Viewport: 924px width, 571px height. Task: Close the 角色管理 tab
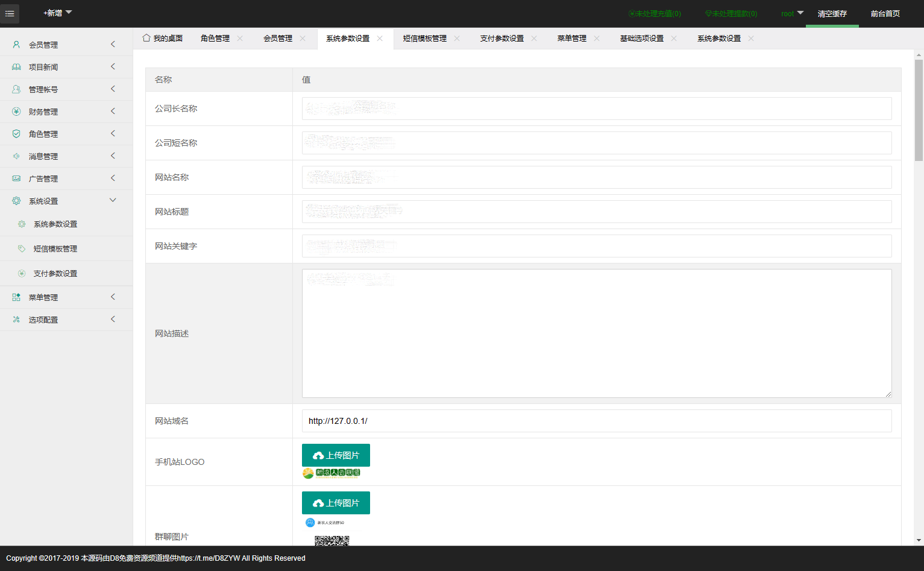point(240,38)
